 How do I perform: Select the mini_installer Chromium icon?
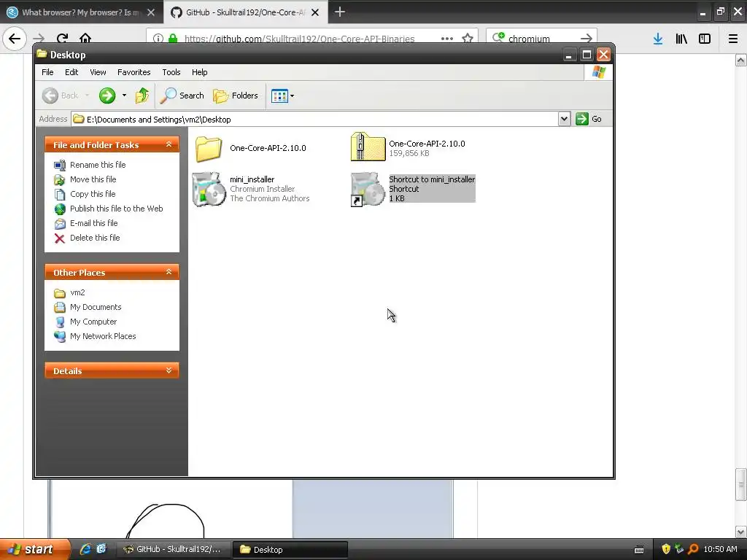coord(209,189)
